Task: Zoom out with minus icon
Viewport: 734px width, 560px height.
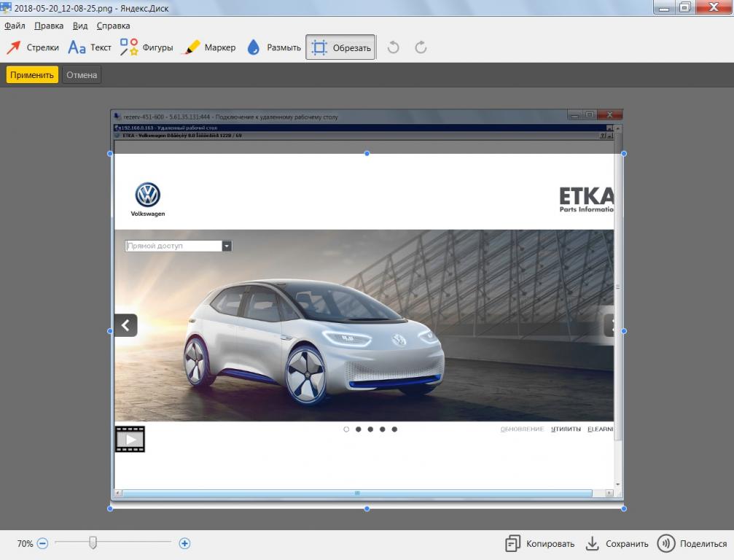Action: (42, 544)
